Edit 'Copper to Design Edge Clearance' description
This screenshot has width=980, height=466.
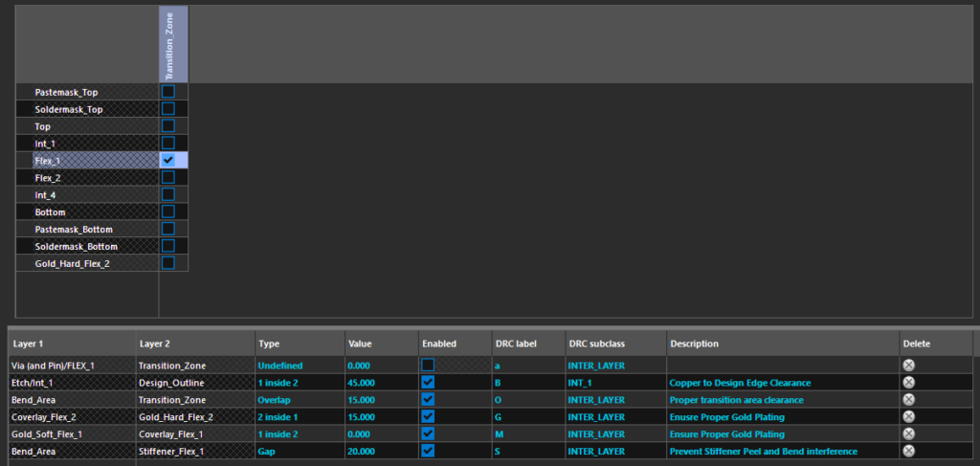(783, 383)
